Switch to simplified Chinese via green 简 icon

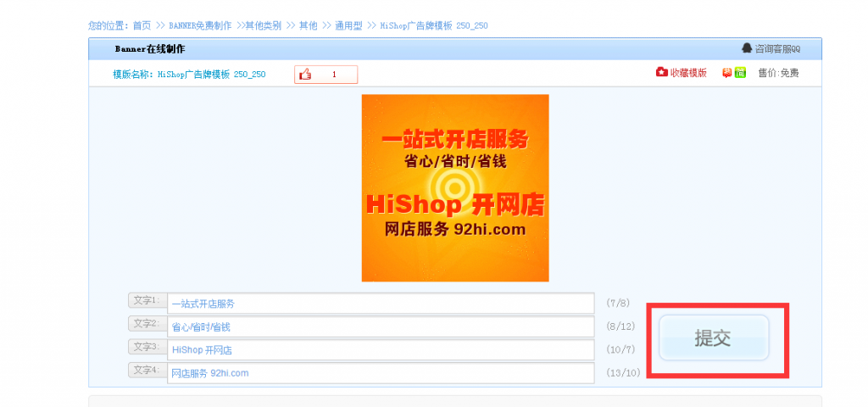740,73
